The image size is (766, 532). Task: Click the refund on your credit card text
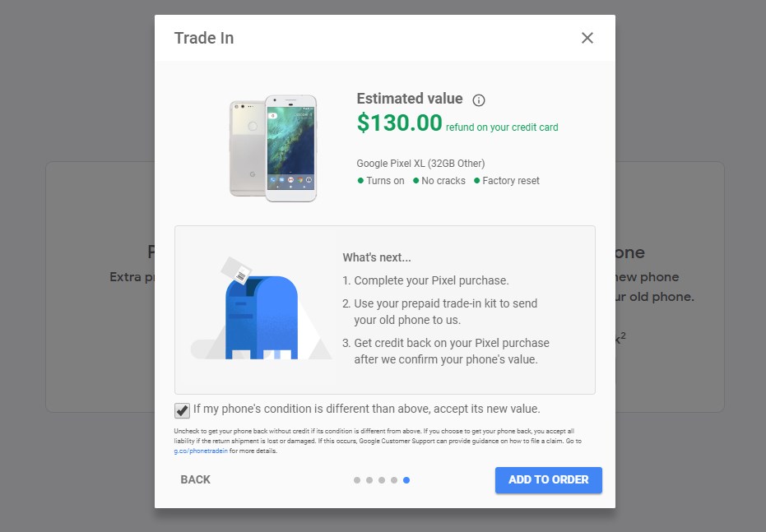point(502,127)
